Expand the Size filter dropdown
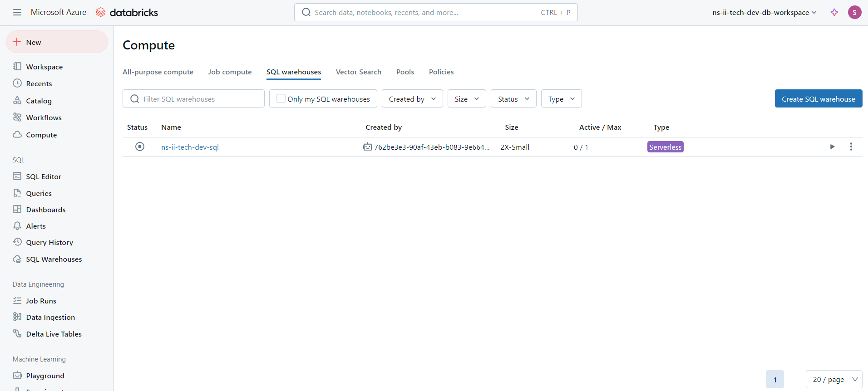 point(467,98)
